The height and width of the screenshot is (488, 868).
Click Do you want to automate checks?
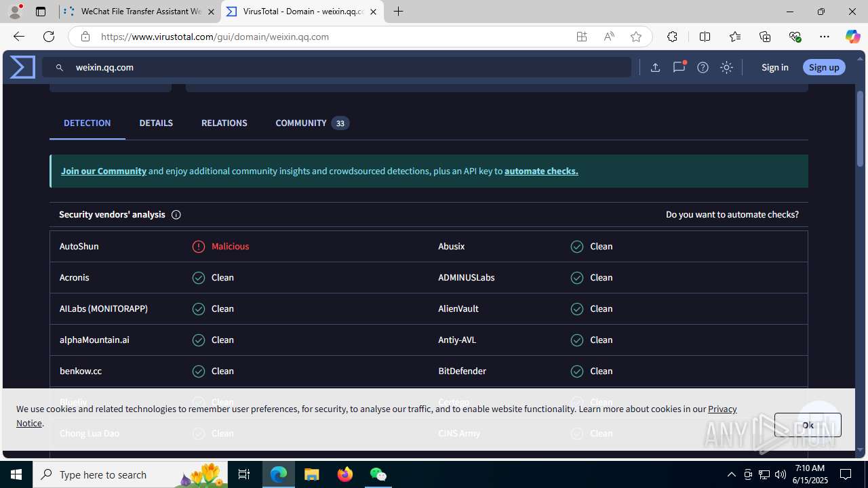[732, 214]
